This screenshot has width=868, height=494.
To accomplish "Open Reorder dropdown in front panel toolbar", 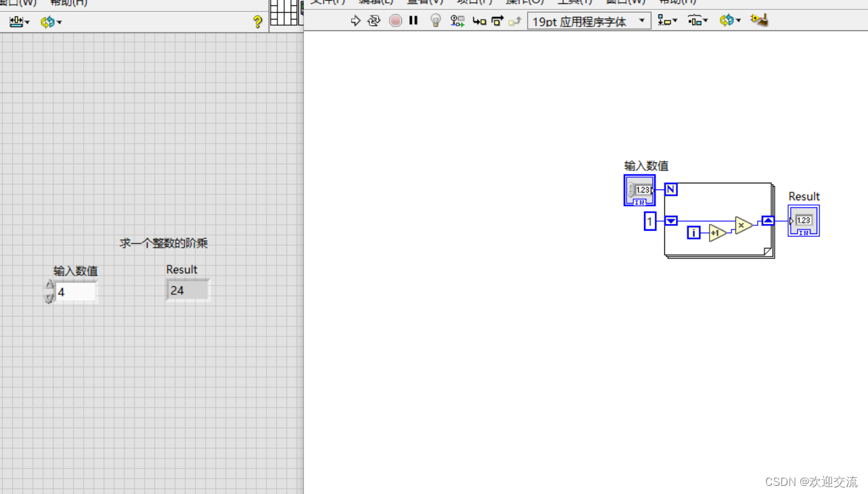I will [x=51, y=22].
